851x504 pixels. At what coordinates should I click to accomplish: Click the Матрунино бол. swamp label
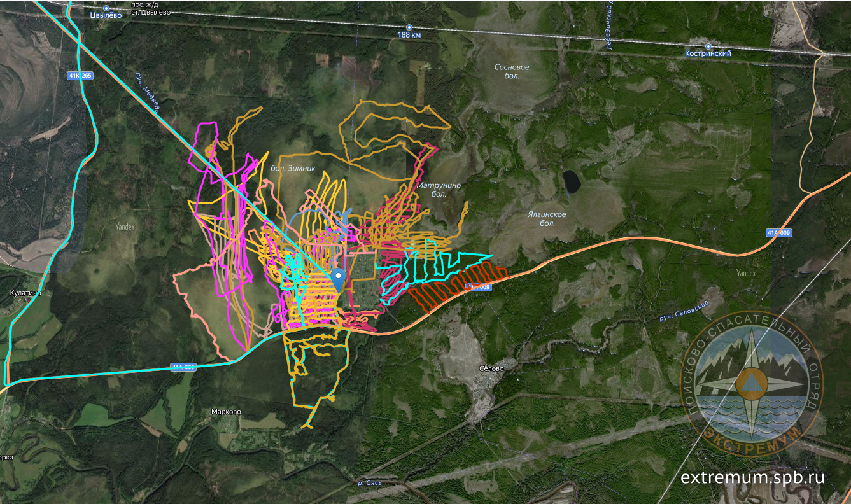coord(439,189)
